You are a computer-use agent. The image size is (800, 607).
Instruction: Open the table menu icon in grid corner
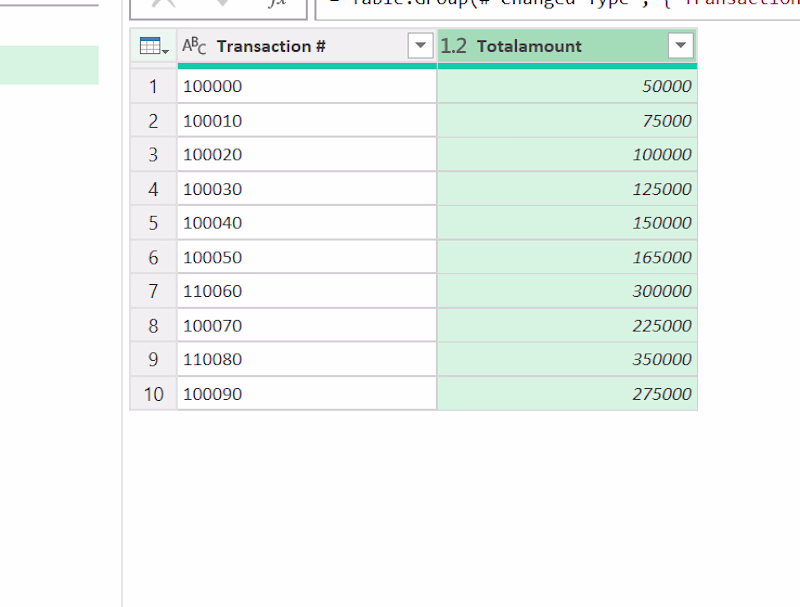point(154,46)
